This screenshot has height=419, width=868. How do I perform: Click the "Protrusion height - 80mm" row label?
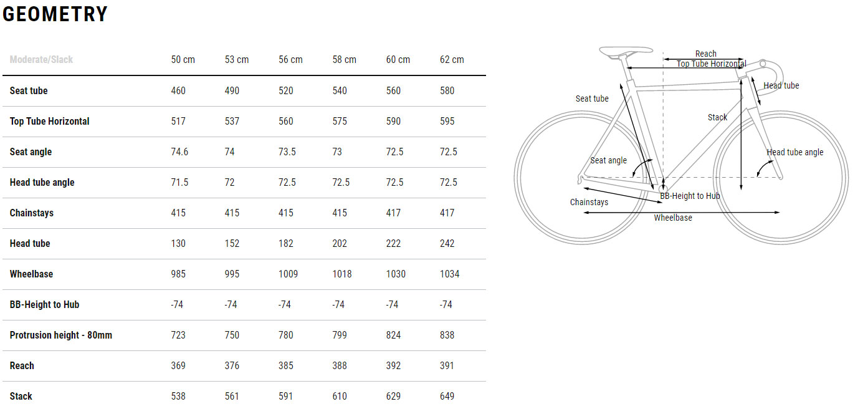pyautogui.click(x=61, y=335)
